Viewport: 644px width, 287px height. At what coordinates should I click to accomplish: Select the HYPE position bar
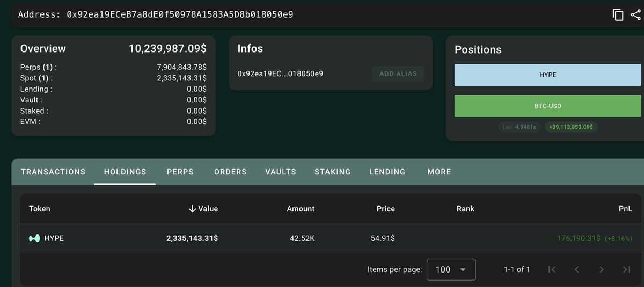(548, 75)
